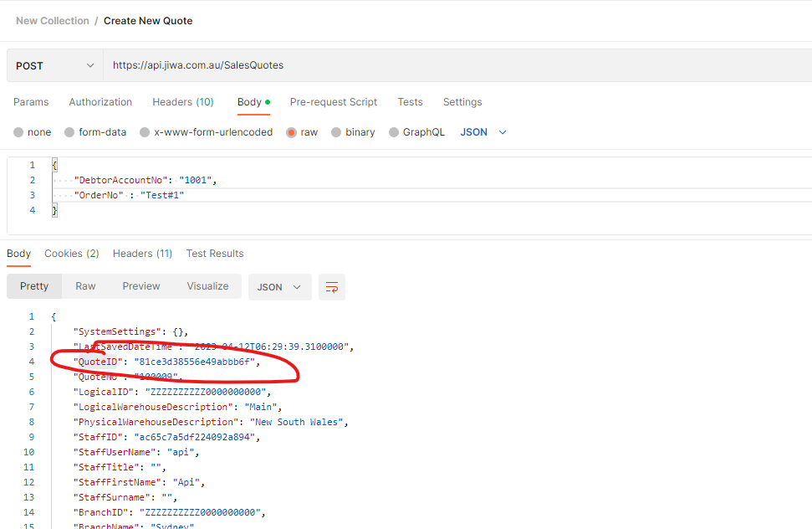The image size is (812, 529).
Task: Choose the binary body radio button
Action: [x=336, y=132]
